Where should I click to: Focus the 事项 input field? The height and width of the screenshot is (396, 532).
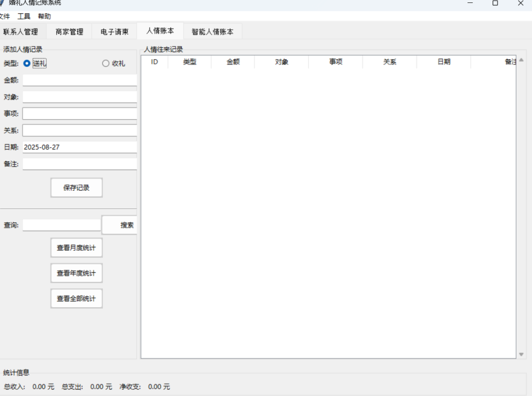pos(80,114)
